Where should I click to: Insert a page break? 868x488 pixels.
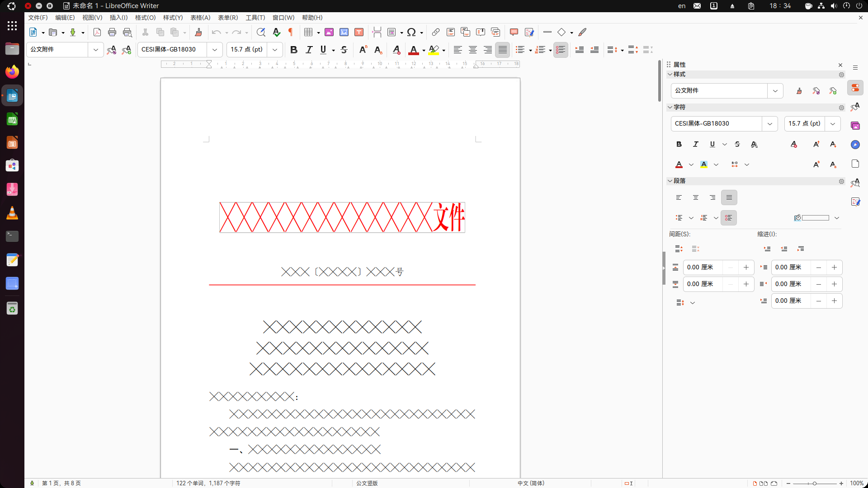point(377,32)
